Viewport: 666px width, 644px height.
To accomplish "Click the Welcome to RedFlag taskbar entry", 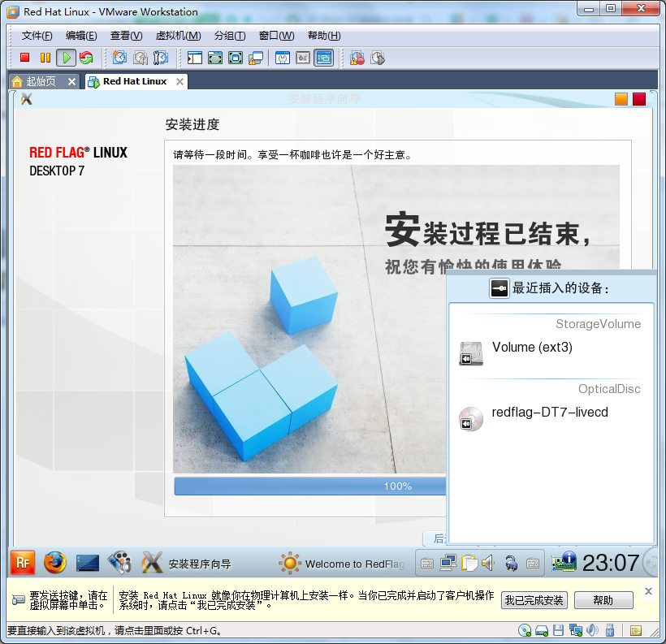I will click(342, 564).
